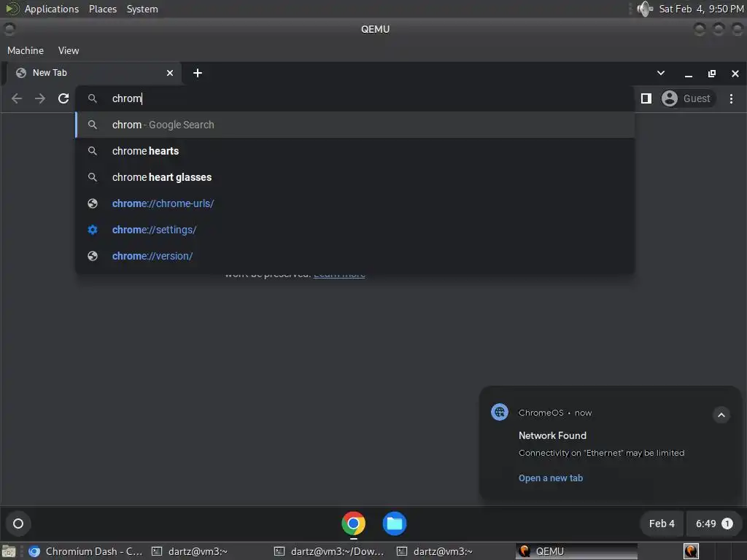Viewport: 747px width, 560px height.
Task: Restore the Chrome browser window size
Action: click(712, 74)
